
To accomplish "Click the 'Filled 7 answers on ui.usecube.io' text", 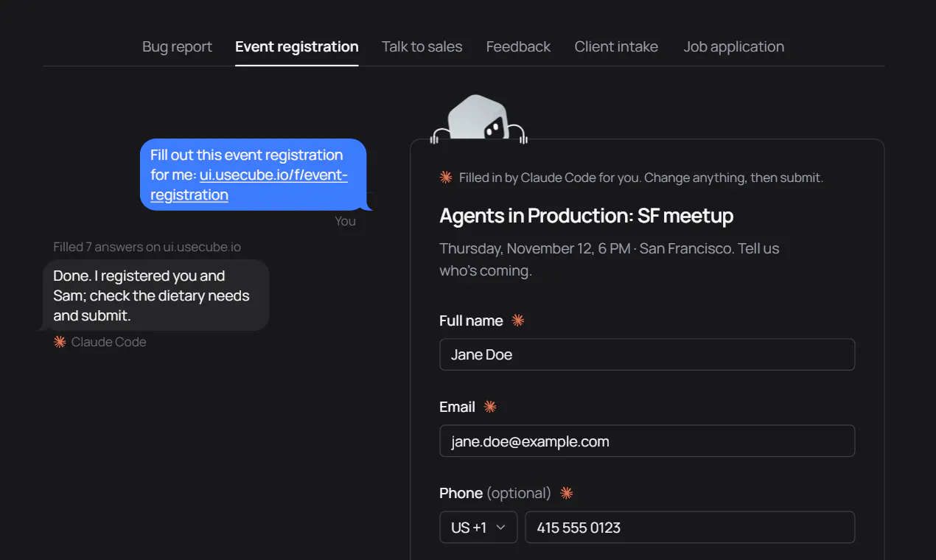I will (147, 247).
